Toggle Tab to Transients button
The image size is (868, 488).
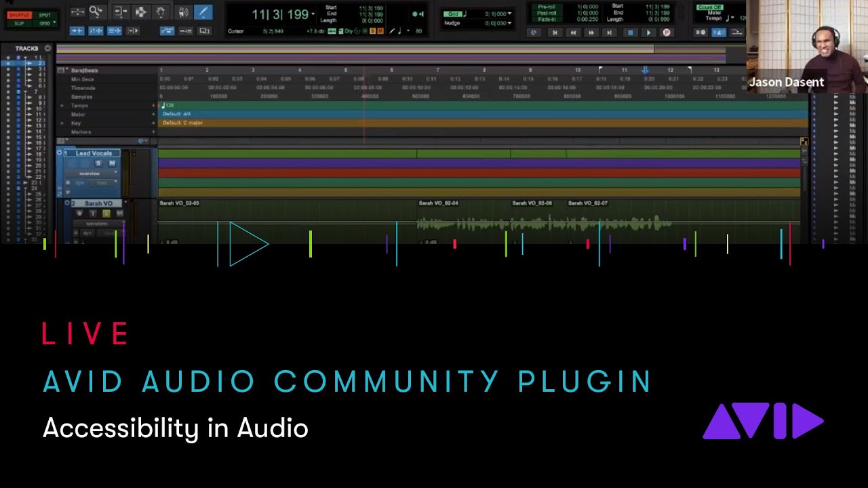(77, 31)
